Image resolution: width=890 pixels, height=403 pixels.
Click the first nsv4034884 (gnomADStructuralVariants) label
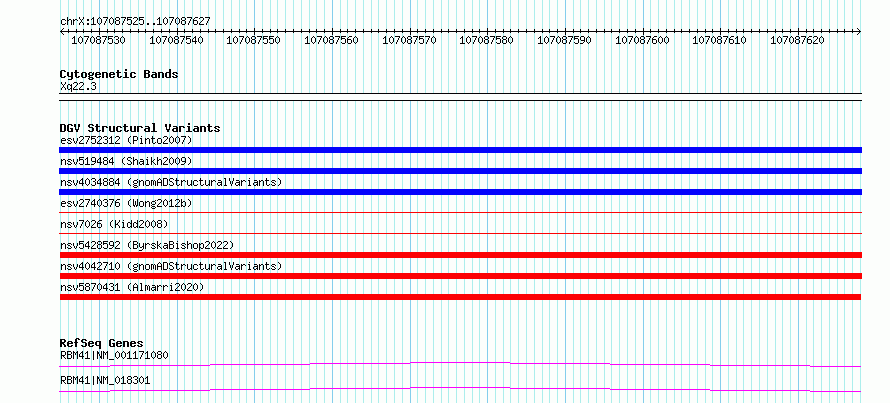[171, 182]
